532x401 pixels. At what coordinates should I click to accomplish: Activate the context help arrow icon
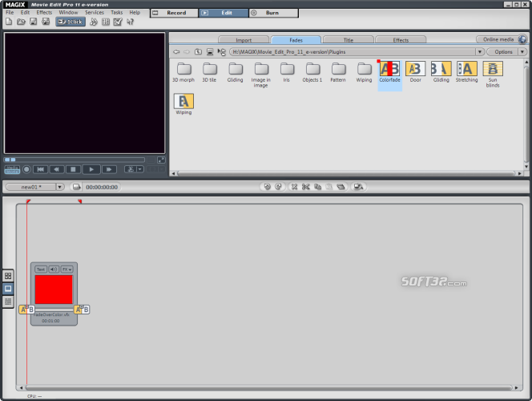(x=130, y=22)
